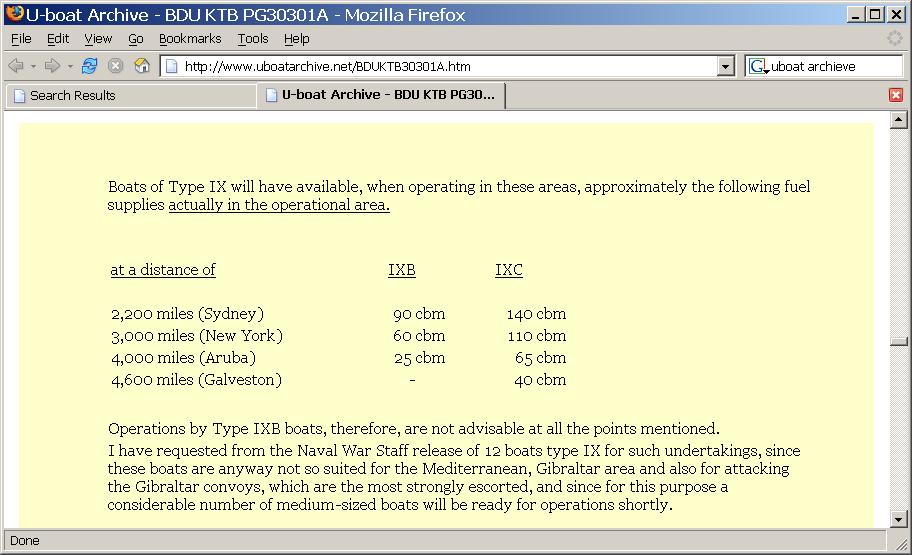This screenshot has width=912, height=555.
Task: Click the Firefox icon in title bar
Action: pyautogui.click(x=14, y=14)
